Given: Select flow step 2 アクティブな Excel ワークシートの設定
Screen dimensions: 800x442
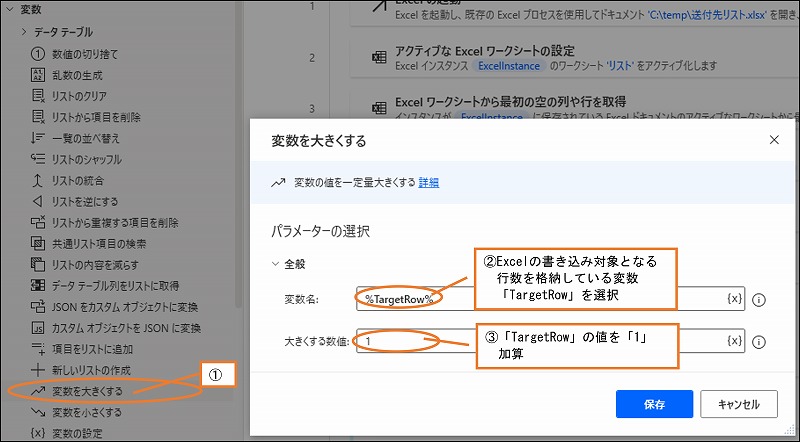Looking at the screenshot, I should [575, 58].
